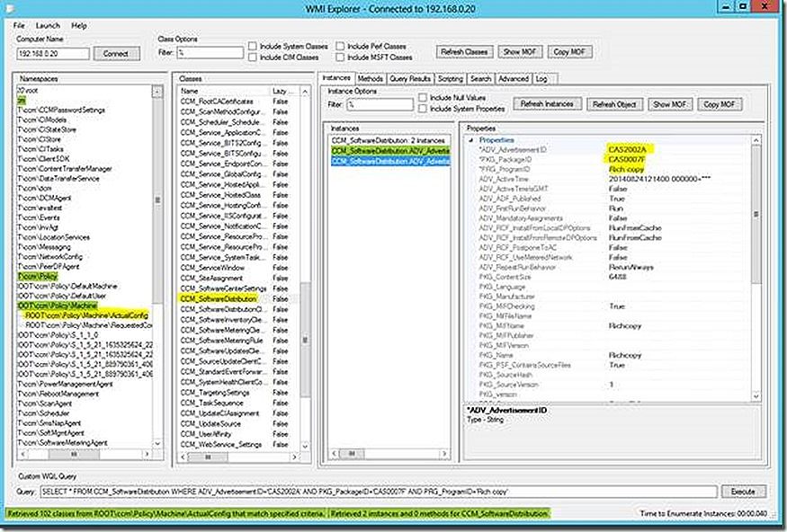The image size is (787, 532).
Task: Sort classes by Name column header
Action: 224,91
